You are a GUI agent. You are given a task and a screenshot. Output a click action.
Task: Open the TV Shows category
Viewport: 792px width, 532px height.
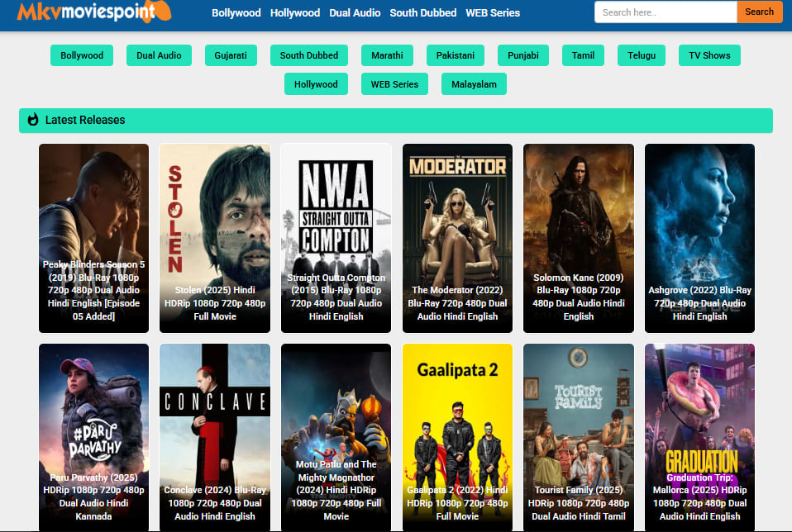click(x=709, y=55)
